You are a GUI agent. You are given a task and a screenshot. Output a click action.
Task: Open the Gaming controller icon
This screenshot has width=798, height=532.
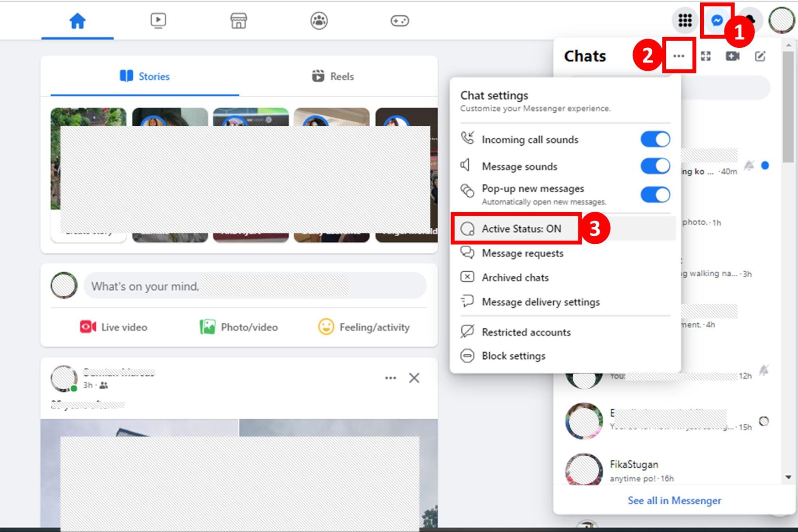point(400,21)
